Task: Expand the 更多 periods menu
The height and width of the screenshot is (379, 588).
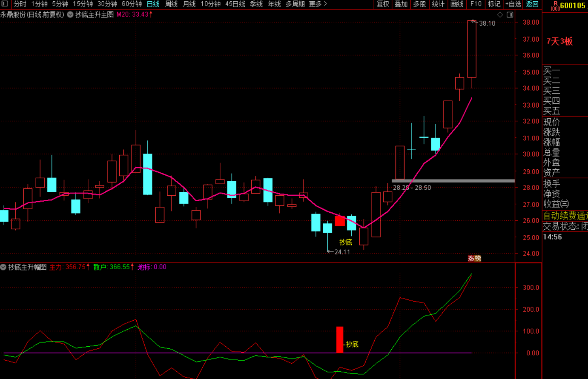Action: tap(318, 4)
